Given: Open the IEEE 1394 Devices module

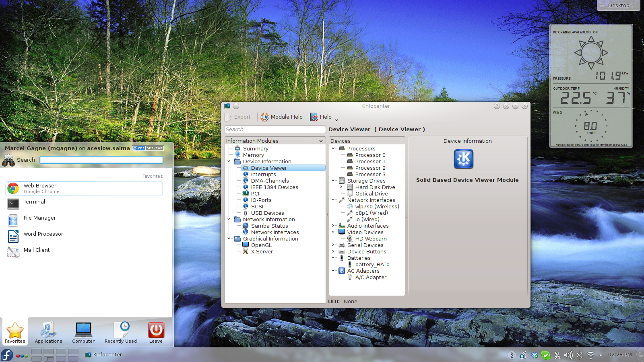Looking at the screenshot, I should tap(275, 187).
